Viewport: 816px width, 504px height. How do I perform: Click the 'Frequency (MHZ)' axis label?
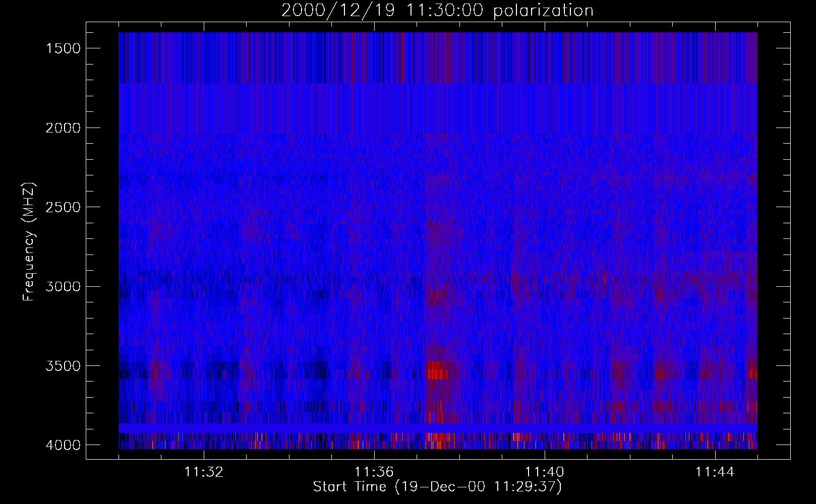pos(29,241)
